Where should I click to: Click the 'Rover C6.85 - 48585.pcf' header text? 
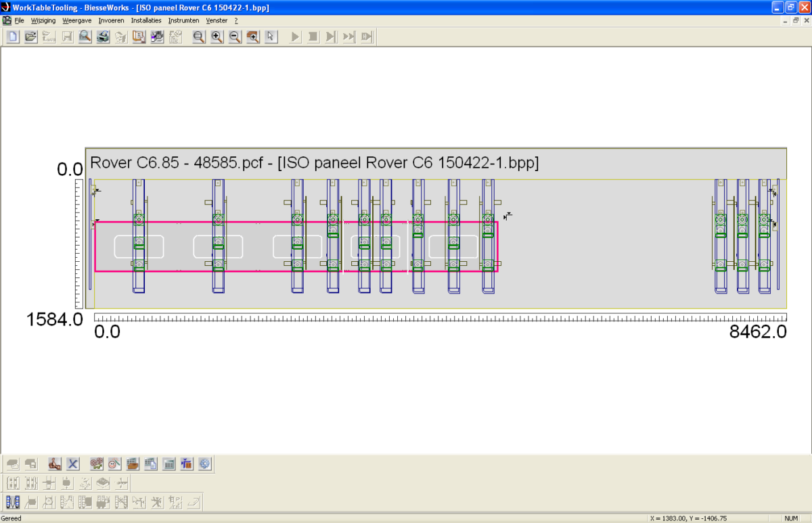(x=181, y=163)
